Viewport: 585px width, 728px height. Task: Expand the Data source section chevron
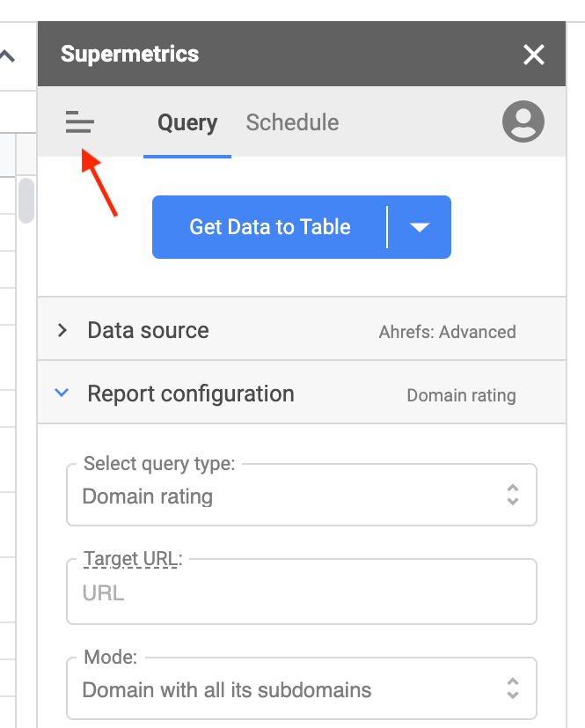62,330
